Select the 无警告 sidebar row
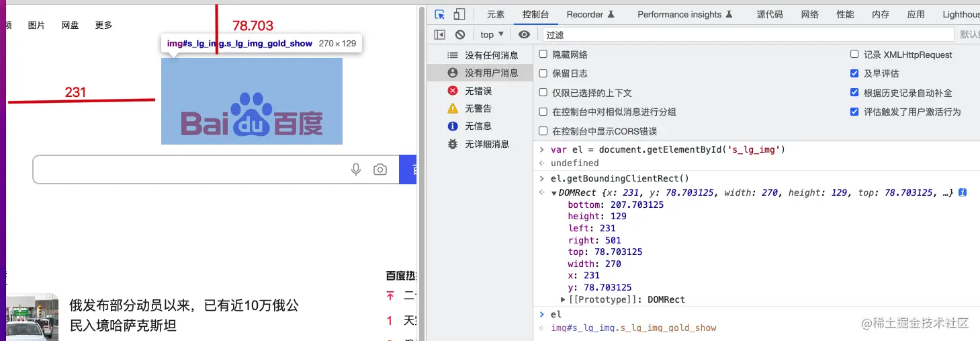Screen dimensions: 980x341 point(480,108)
